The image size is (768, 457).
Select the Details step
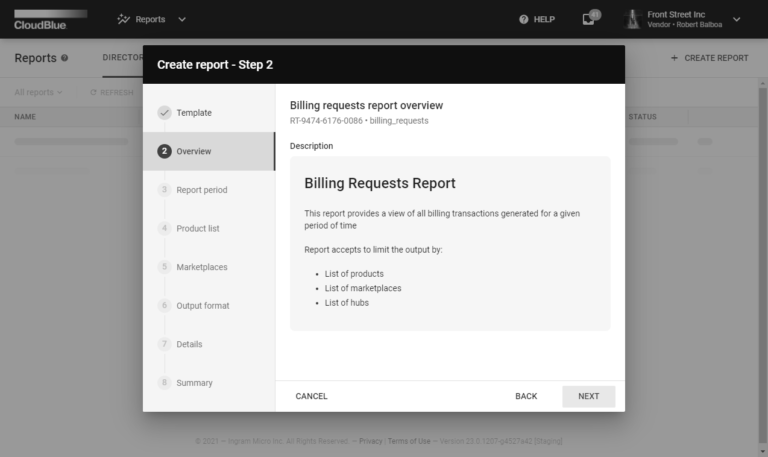pyautogui.click(x=209, y=344)
